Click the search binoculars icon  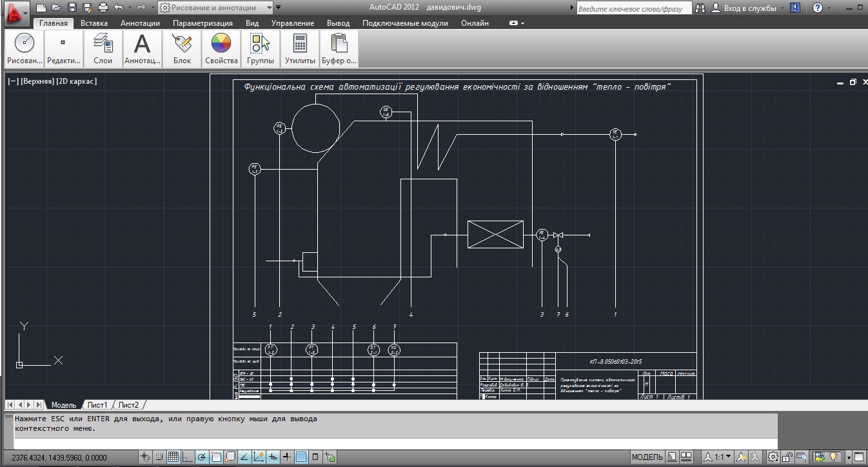point(701,8)
